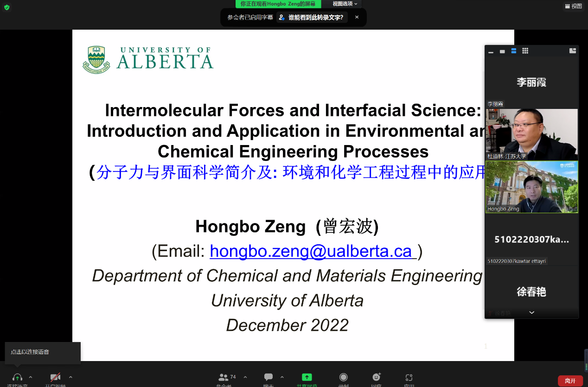
Task: Open the 视图 menu at top right
Action: 573,6
